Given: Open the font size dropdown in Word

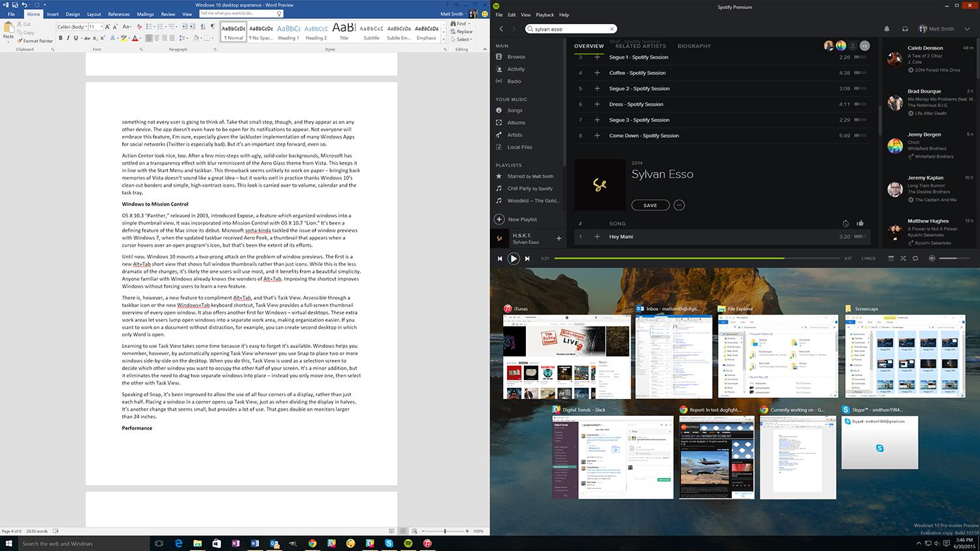Looking at the screenshot, I should [101, 27].
